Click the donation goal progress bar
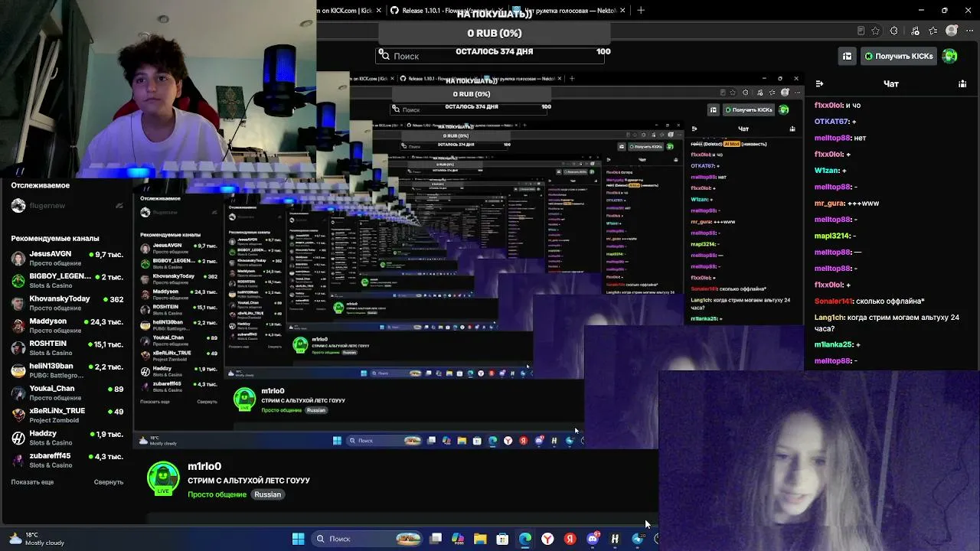Image resolution: width=980 pixels, height=551 pixels. 494,34
